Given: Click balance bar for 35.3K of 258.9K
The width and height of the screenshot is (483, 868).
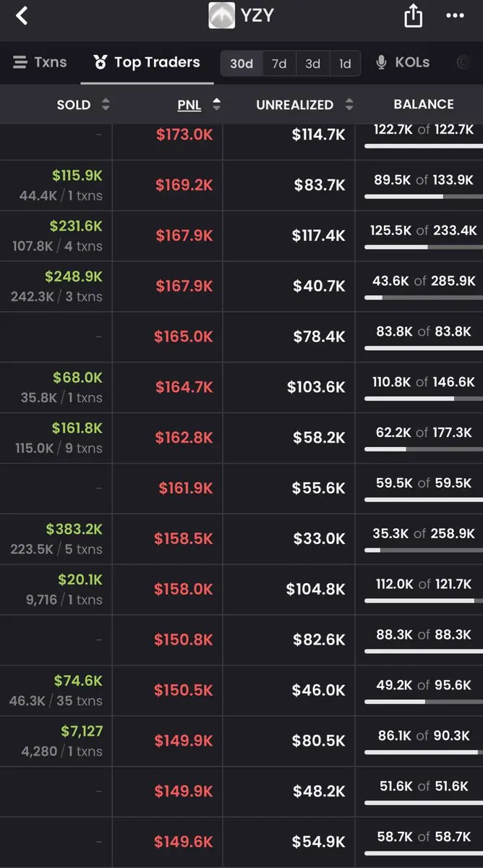Looking at the screenshot, I should pos(424,550).
